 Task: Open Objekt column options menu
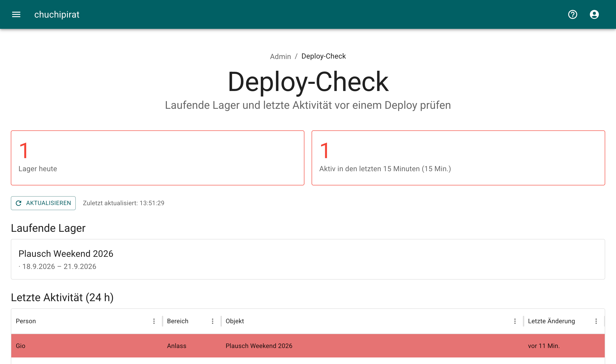click(515, 321)
